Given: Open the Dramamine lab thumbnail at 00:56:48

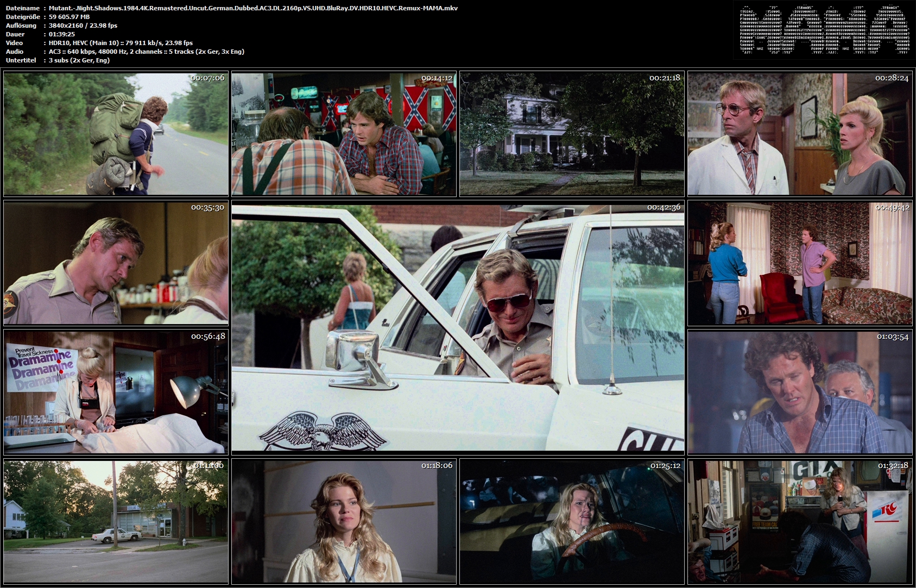Looking at the screenshot, I should click(x=116, y=392).
